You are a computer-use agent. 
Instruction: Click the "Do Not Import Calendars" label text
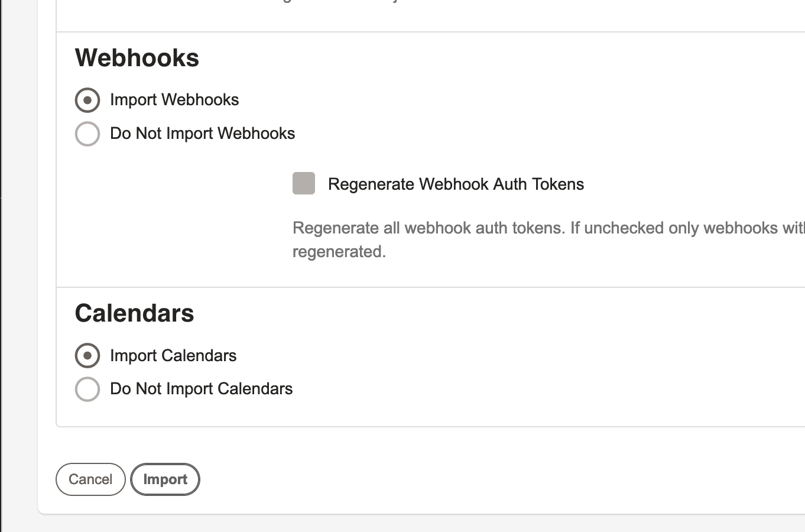(x=201, y=389)
